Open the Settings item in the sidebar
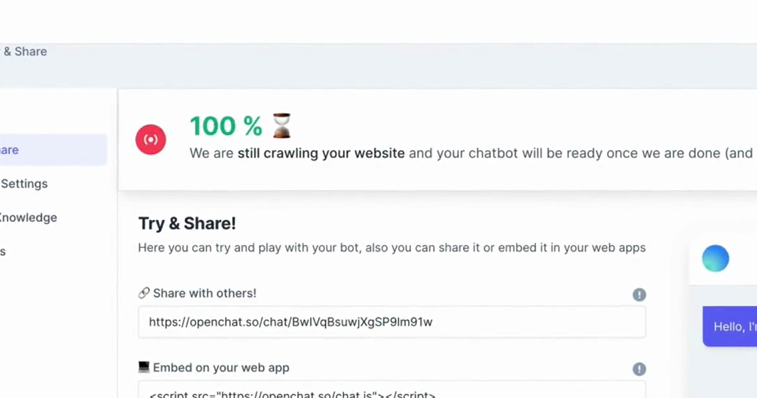 (x=24, y=184)
